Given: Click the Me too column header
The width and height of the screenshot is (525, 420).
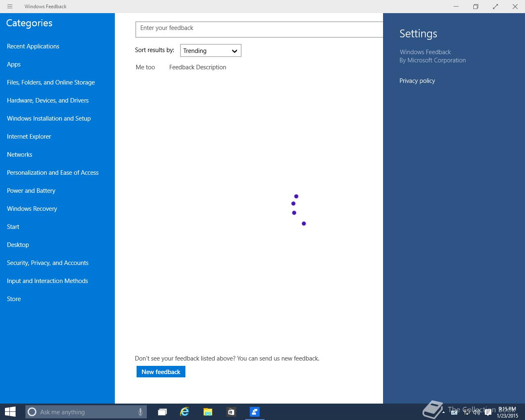Looking at the screenshot, I should 145,67.
